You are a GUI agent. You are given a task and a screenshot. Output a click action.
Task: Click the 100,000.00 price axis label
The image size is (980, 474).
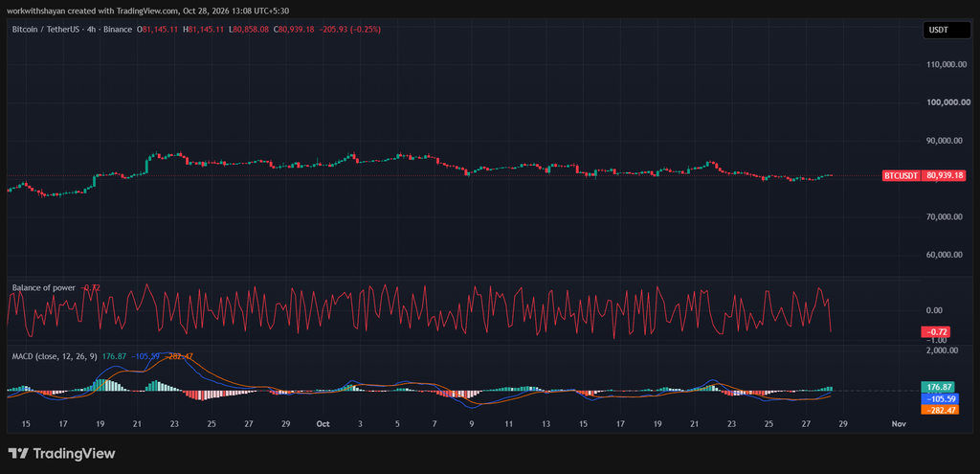947,102
